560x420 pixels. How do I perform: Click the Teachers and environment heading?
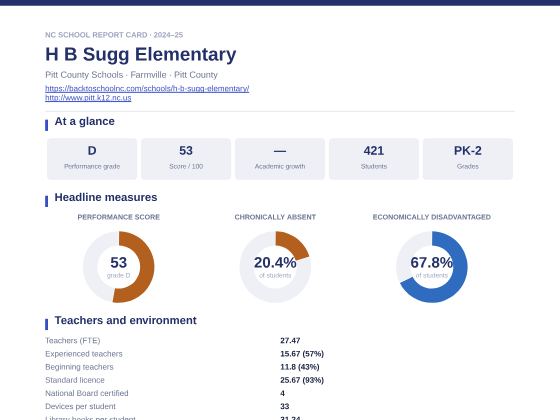[125, 320]
